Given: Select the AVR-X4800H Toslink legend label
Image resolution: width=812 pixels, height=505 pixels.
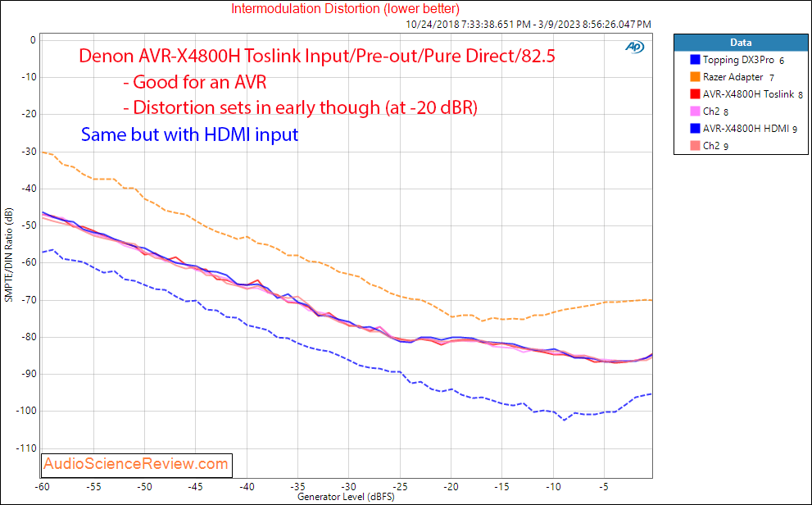Looking at the screenshot, I should [x=752, y=94].
